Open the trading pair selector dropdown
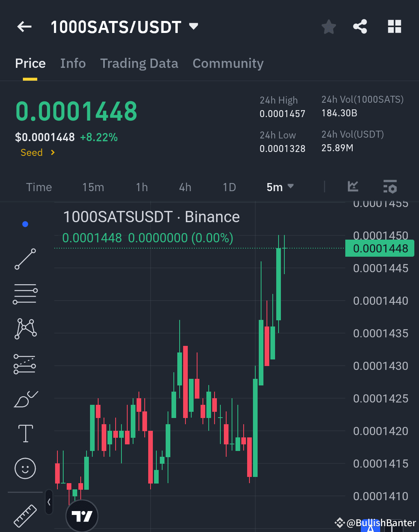The height and width of the screenshot is (532, 419). click(193, 26)
